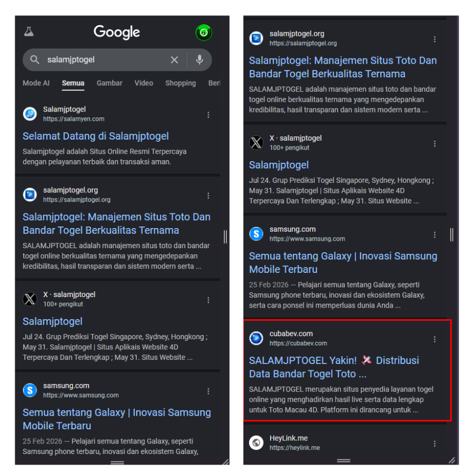Select the Shopping tab
Screen dimensions: 476x473
181,83
